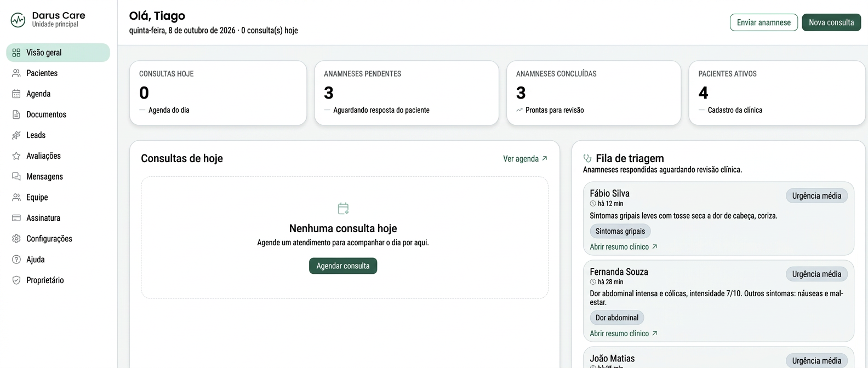The height and width of the screenshot is (368, 868).
Task: Click Fábio Silva's Urgência média badge
Action: [816, 196]
